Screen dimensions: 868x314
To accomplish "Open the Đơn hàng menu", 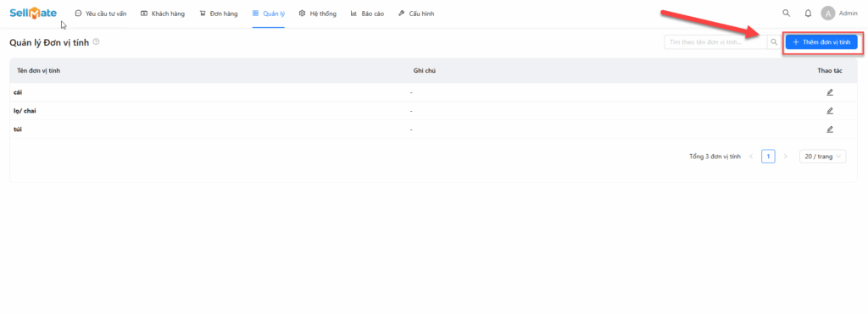I will (219, 14).
